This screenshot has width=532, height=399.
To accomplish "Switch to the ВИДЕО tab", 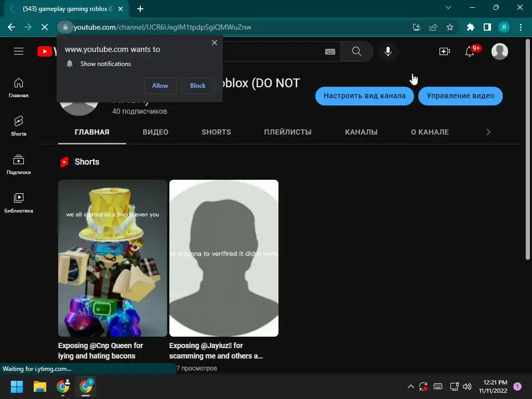I will point(155,132).
